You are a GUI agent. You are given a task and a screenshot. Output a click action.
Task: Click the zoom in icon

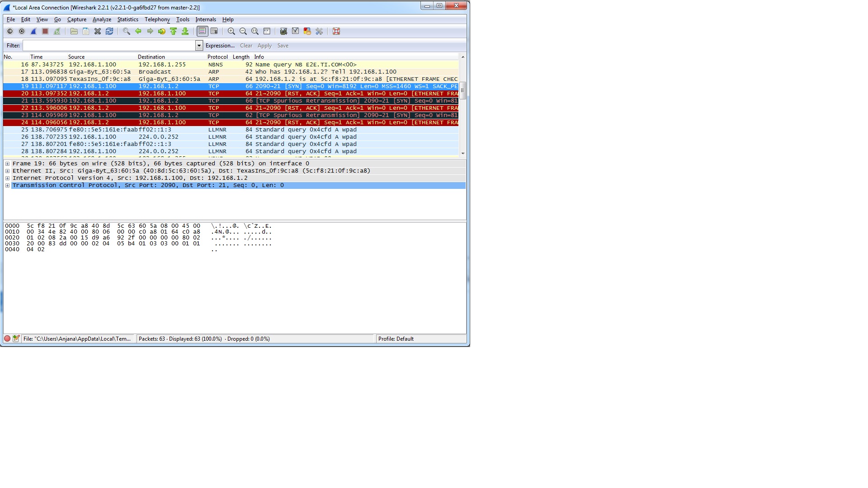(231, 31)
